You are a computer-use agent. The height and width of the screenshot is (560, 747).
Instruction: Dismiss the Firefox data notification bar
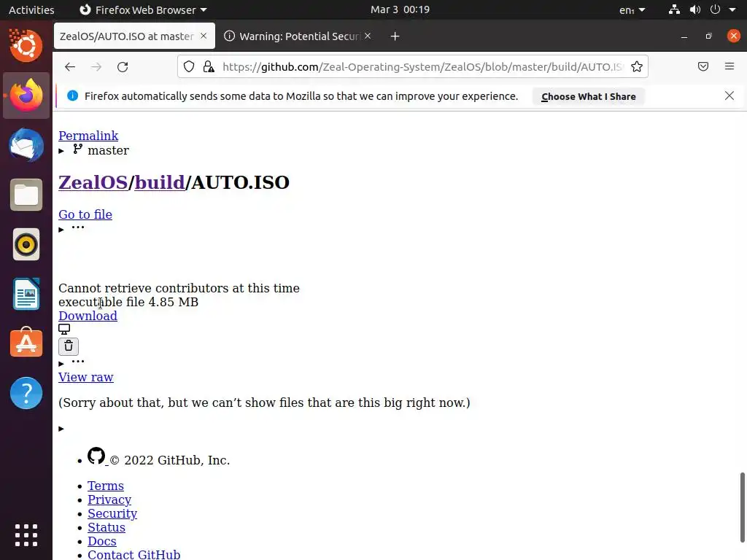(729, 96)
